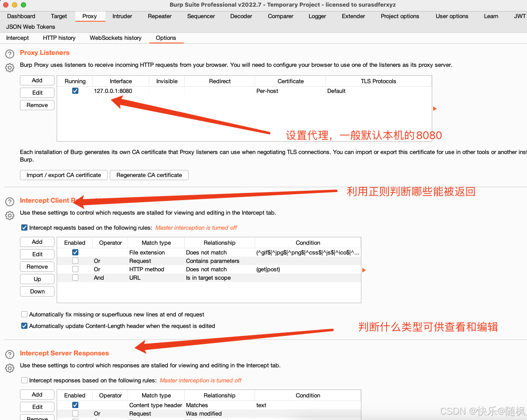Image resolution: width=527 pixels, height=420 pixels.
Task: Switch to the Decoder tab
Action: [241, 16]
